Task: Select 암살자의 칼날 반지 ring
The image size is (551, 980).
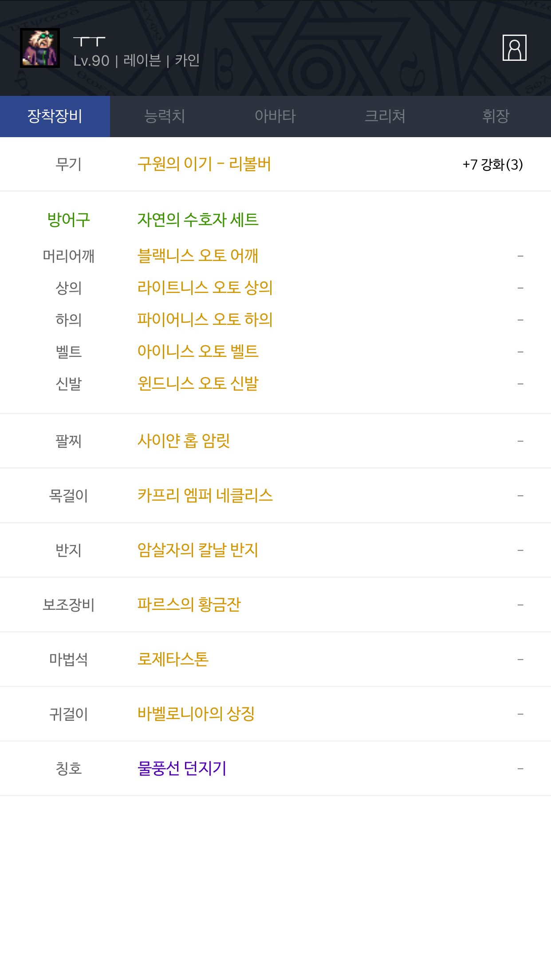Action: (x=198, y=550)
